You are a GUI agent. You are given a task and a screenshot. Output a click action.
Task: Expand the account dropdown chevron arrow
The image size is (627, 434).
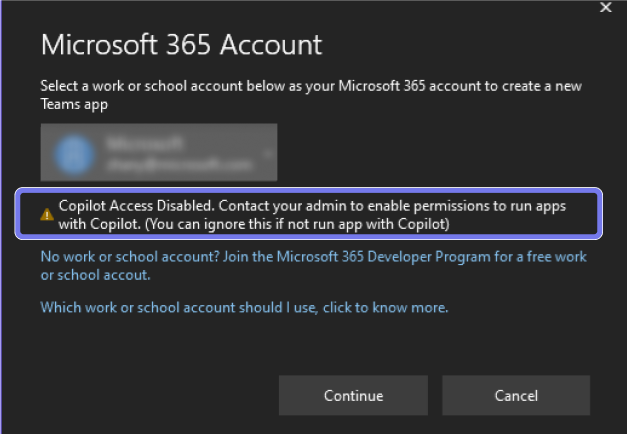[268, 153]
